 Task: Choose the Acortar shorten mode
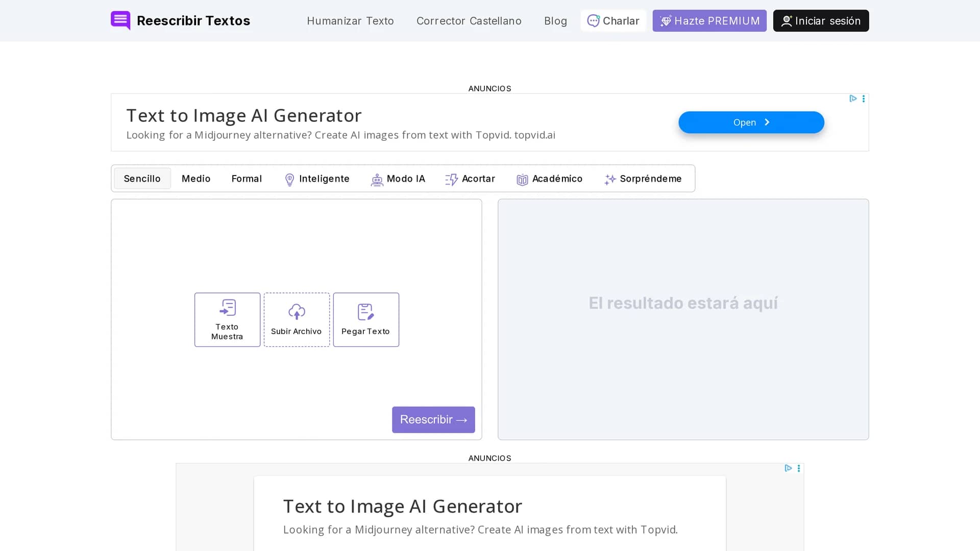pyautogui.click(x=470, y=179)
